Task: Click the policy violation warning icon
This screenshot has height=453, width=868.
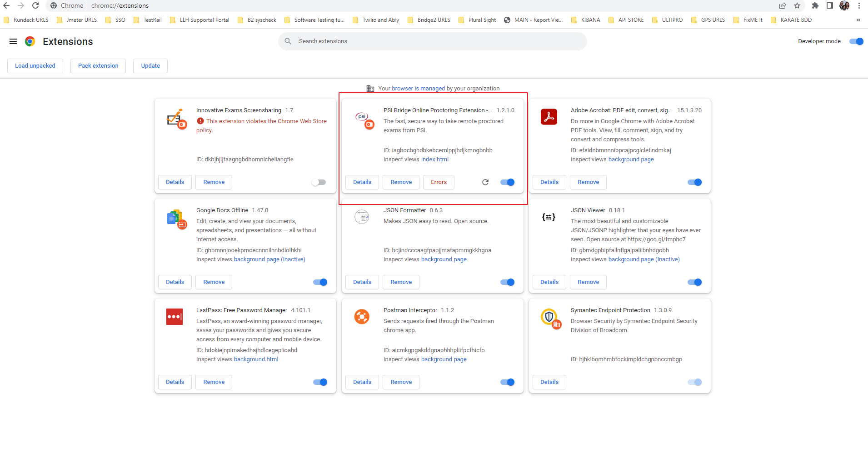Action: (200, 121)
